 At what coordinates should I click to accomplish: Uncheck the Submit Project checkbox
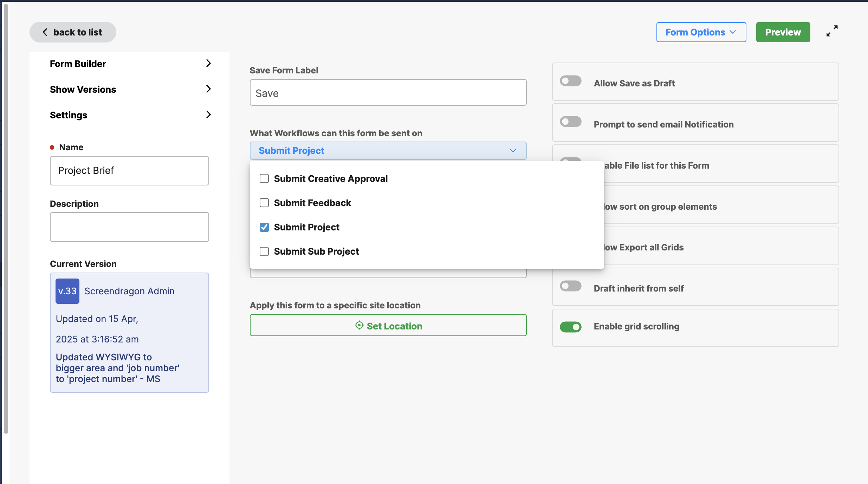tap(264, 227)
